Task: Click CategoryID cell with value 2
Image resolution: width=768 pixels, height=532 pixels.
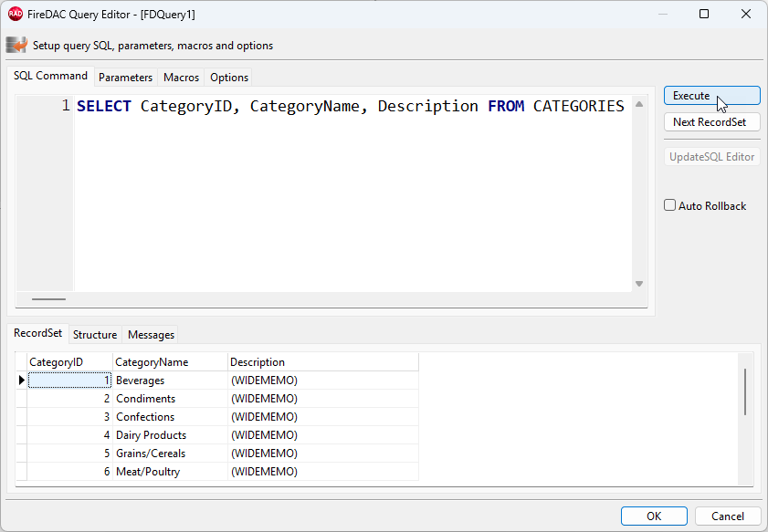Action: [x=69, y=399]
